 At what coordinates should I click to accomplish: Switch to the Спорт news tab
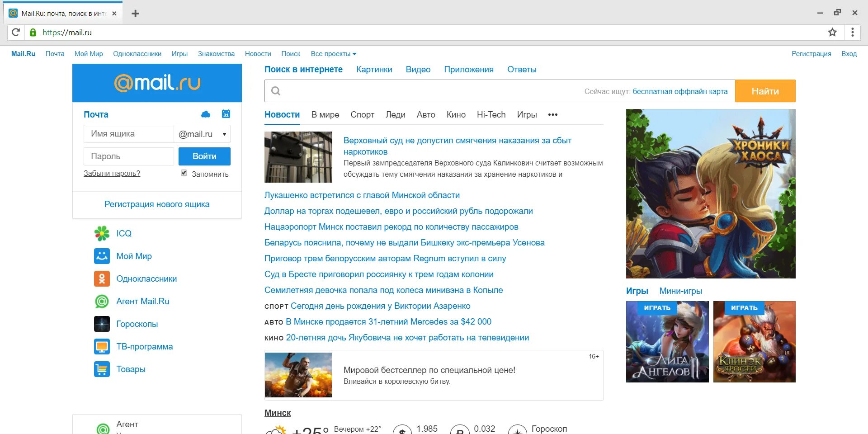[362, 115]
